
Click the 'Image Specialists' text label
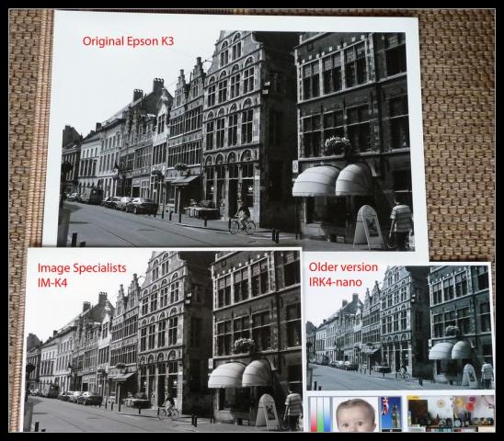[82, 268]
